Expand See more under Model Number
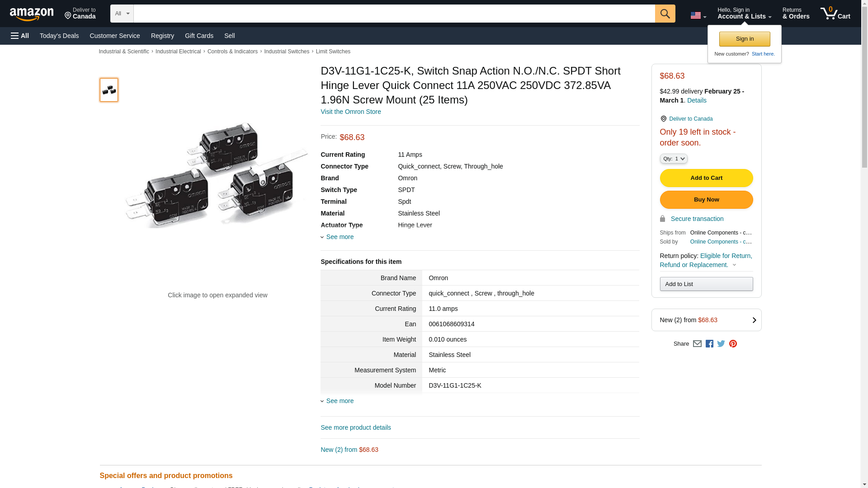This screenshot has width=868, height=488. pos(339,401)
